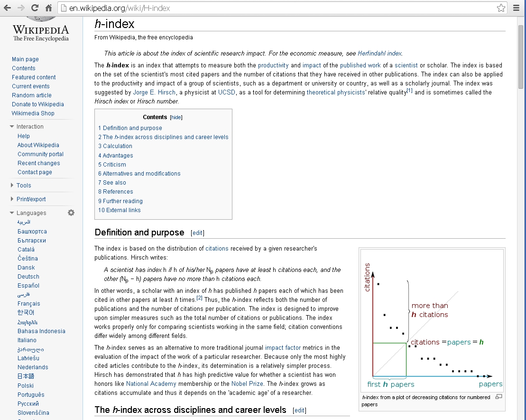The height and width of the screenshot is (420, 526).
Task: Switch to the Italiano language version
Action: [x=27, y=340]
